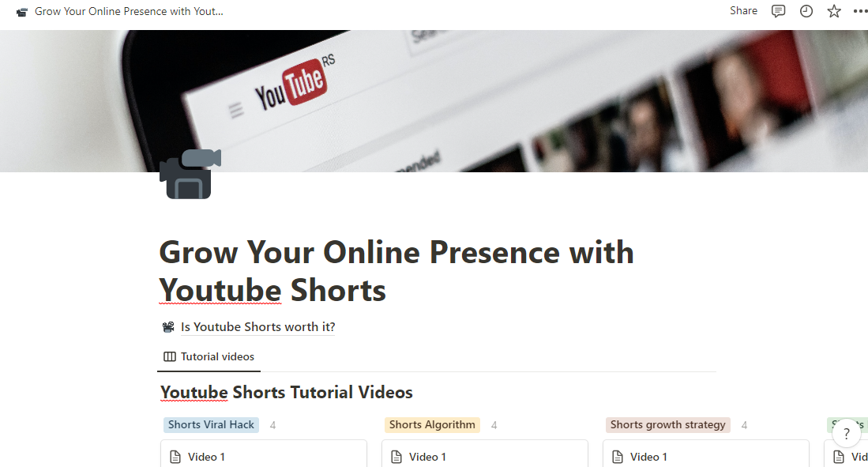868x467 pixels.
Task: Click the breadcrumb page title
Action: tap(129, 11)
